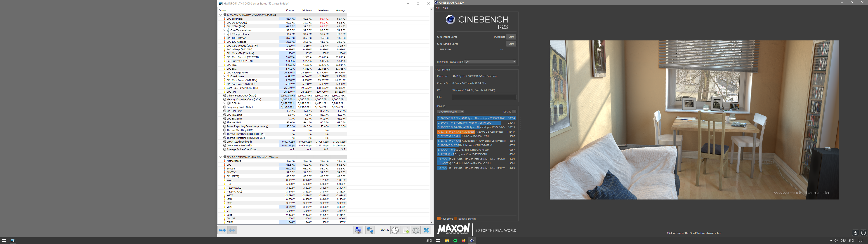Click the clock reset timer icon

tap(395, 230)
